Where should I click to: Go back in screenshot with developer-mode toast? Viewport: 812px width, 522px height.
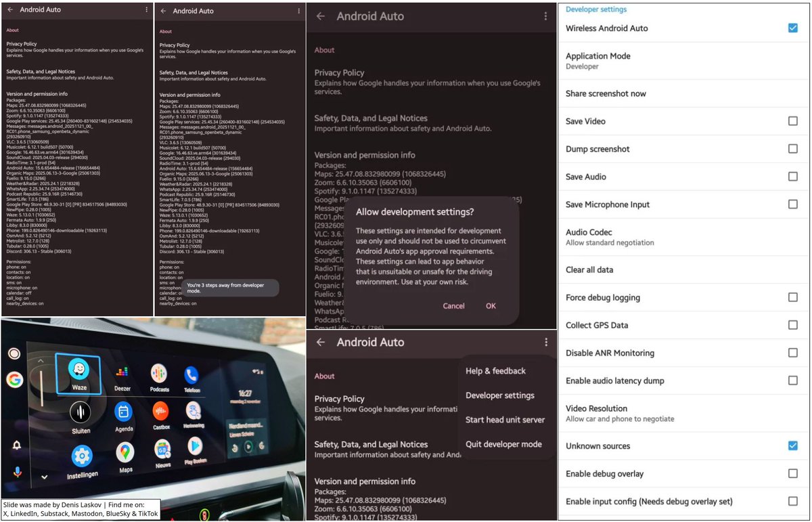[x=163, y=11]
